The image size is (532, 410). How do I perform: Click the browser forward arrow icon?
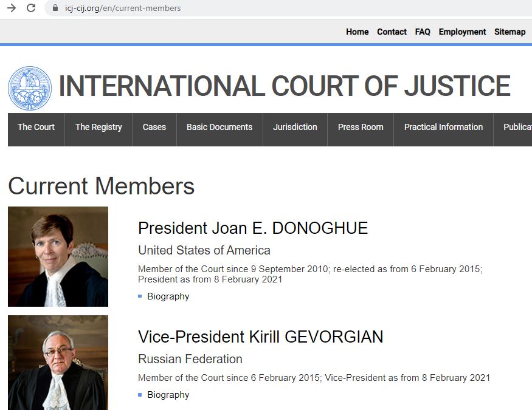pyautogui.click(x=12, y=8)
